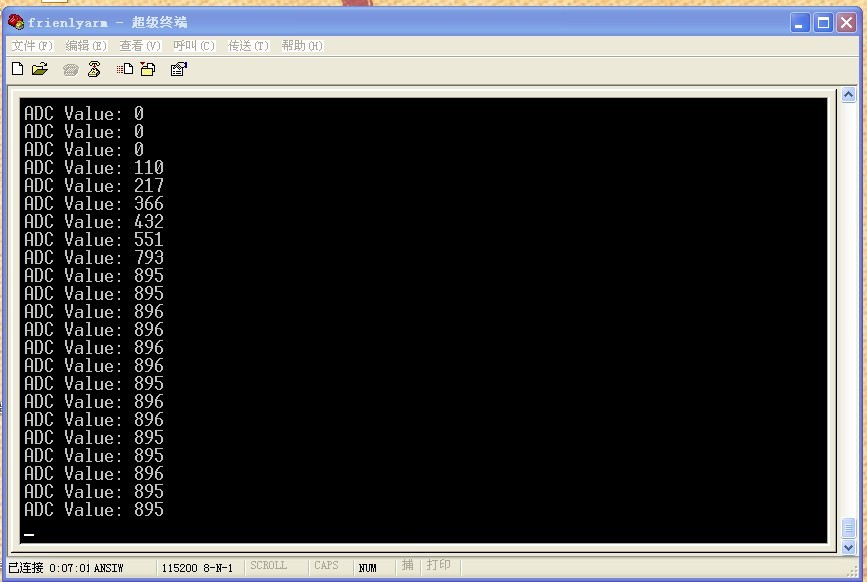Image resolution: width=867 pixels, height=582 pixels.
Task: Click the Disconnect (hang up) icon
Action: pos(93,69)
